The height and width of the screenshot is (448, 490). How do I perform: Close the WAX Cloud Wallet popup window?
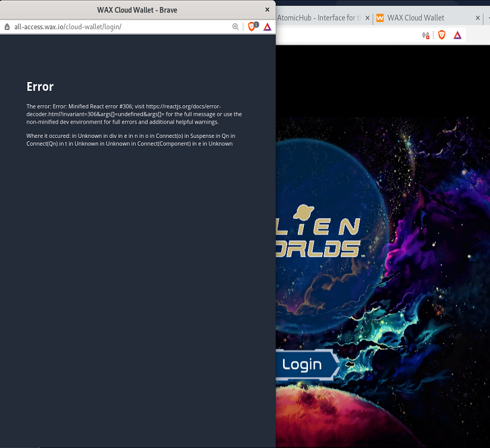pos(267,10)
